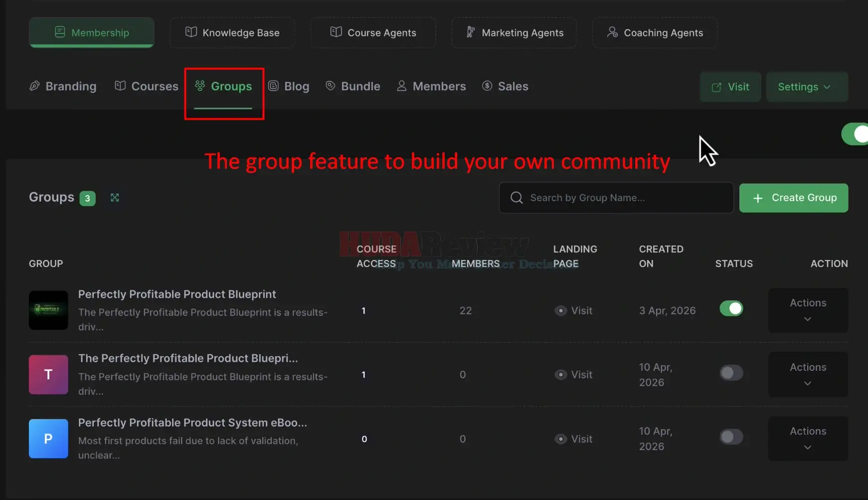Click the Blog icon

click(x=273, y=86)
